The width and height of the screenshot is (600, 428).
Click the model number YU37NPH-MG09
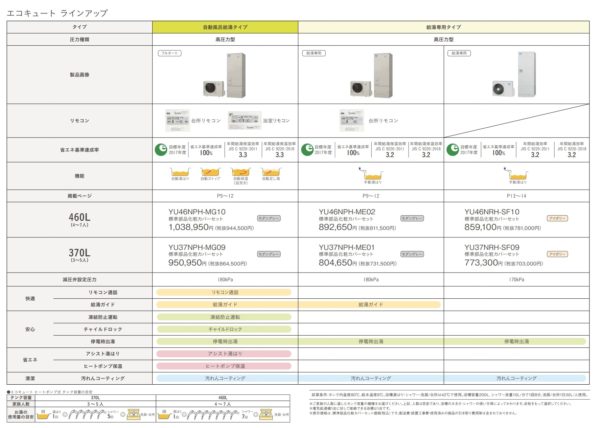(x=197, y=247)
